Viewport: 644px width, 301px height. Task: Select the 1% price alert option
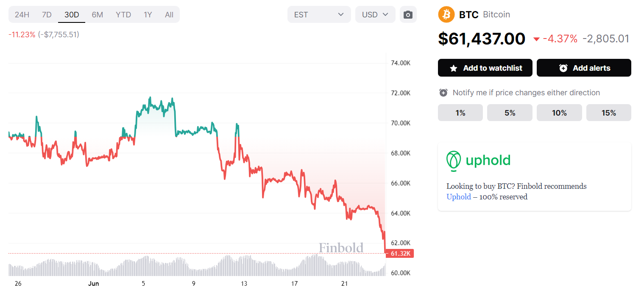click(x=460, y=113)
